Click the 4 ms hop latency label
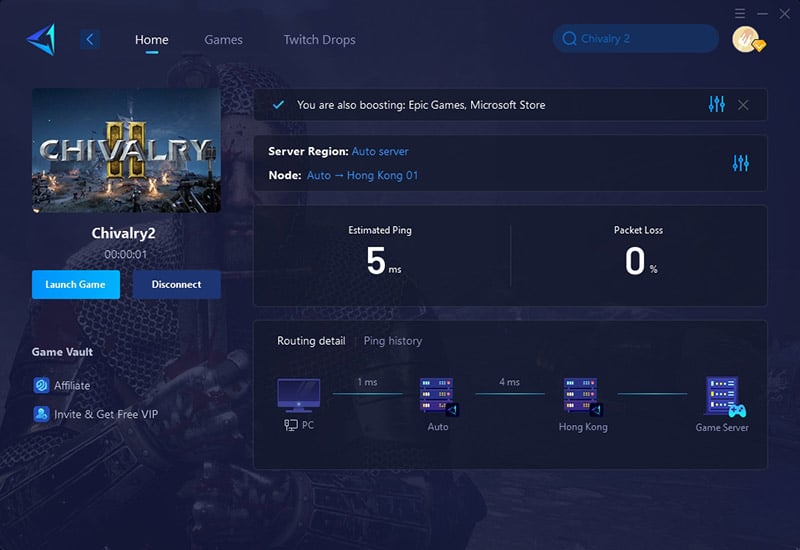The height and width of the screenshot is (550, 800). pyautogui.click(x=510, y=382)
